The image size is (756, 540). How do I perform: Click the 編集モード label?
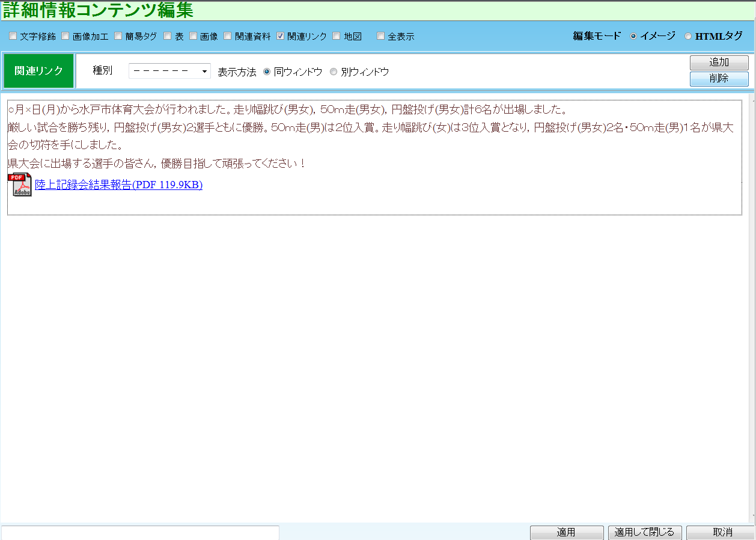[597, 36]
